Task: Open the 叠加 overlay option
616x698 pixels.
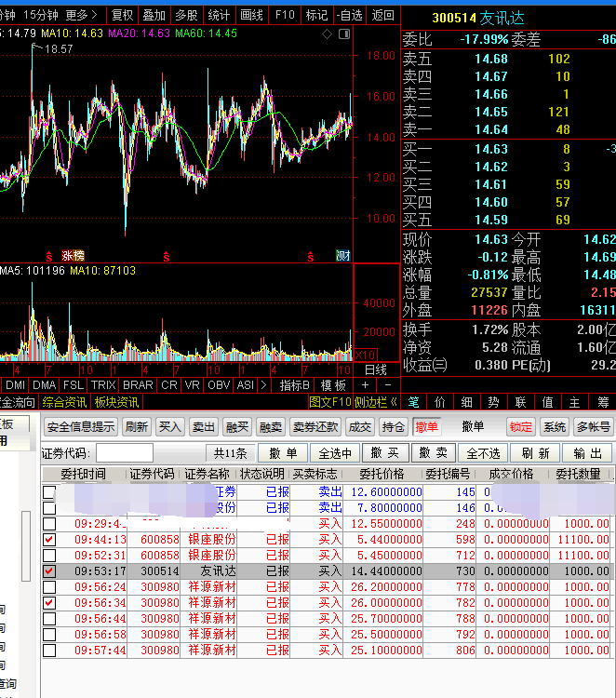Action: coord(154,16)
